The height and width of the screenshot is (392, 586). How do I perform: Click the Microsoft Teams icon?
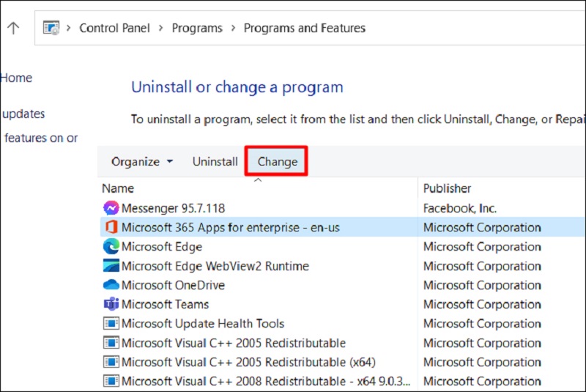tap(111, 304)
